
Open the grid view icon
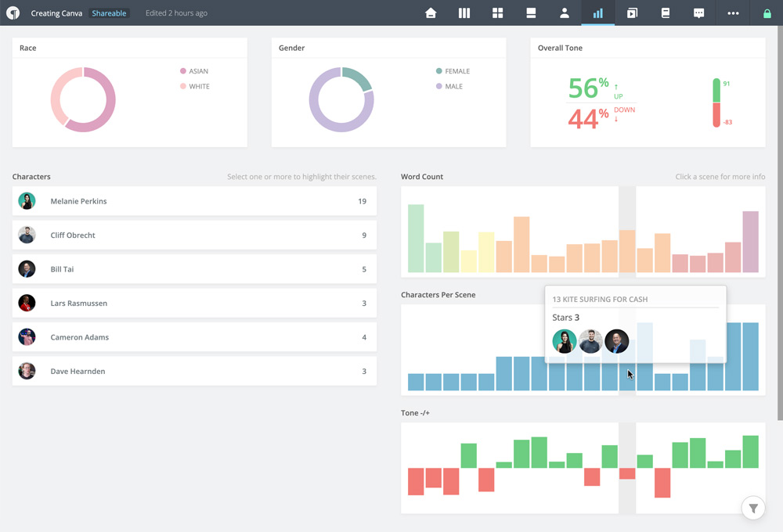coord(497,13)
